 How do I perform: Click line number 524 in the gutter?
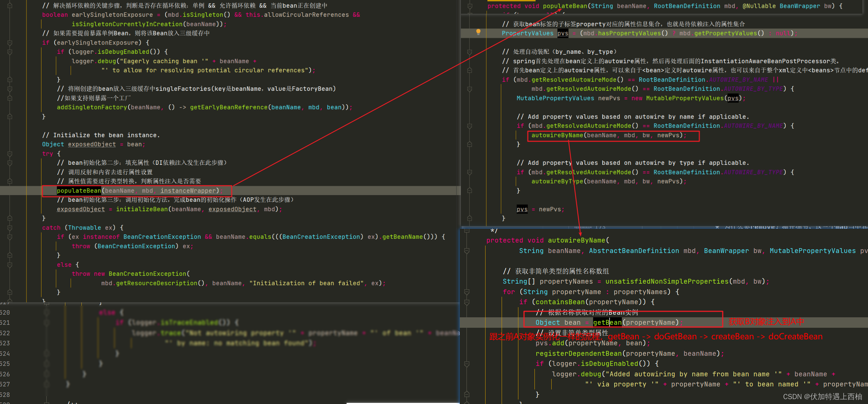click(5, 354)
